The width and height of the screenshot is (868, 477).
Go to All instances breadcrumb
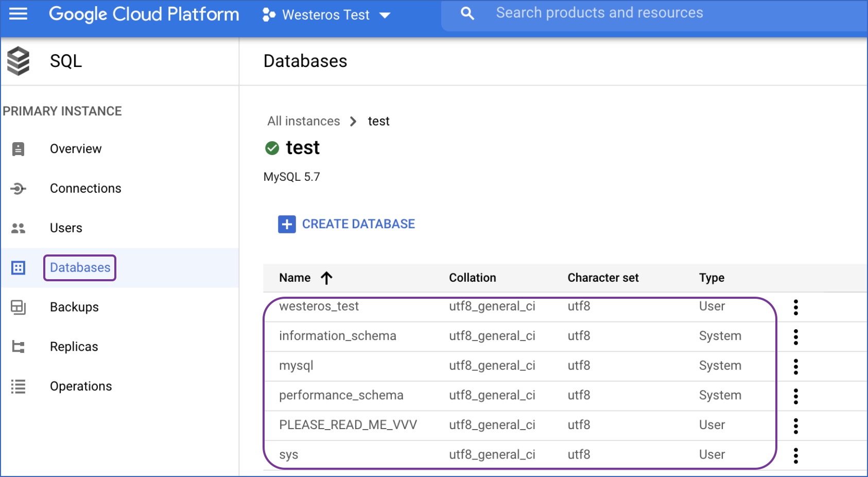(304, 121)
